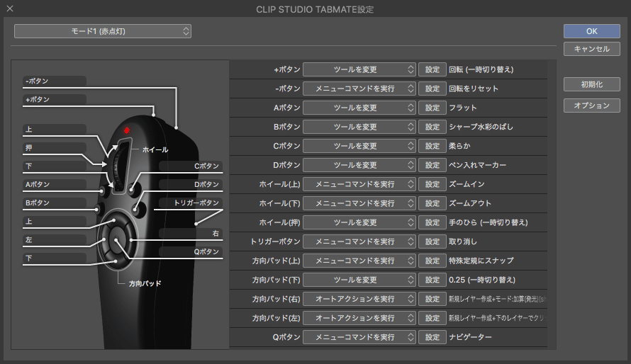This screenshot has height=364, width=631.
Task: Click 設定 for the Qボタン row
Action: [432, 337]
